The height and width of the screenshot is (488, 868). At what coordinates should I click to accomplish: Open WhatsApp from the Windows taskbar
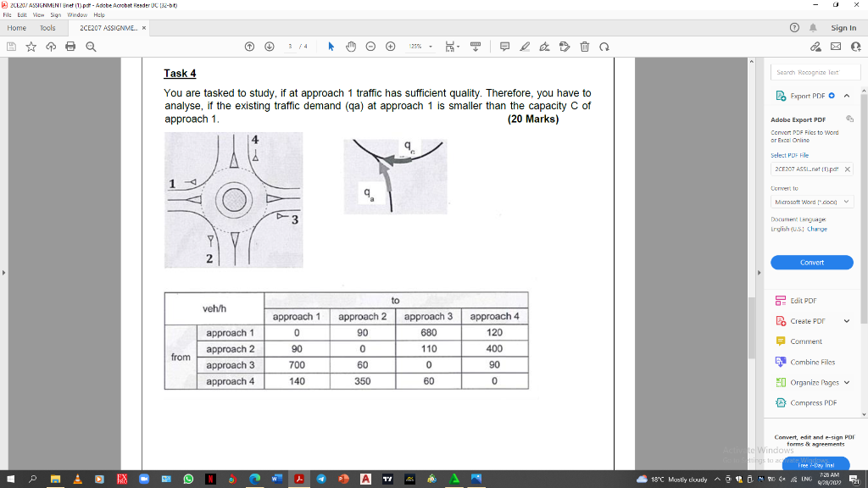click(188, 480)
